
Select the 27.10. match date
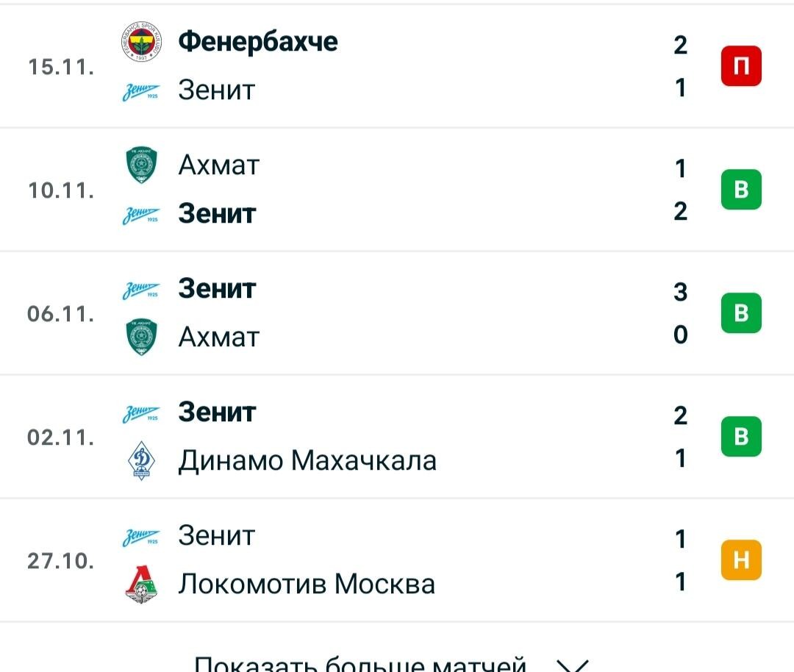tap(61, 560)
